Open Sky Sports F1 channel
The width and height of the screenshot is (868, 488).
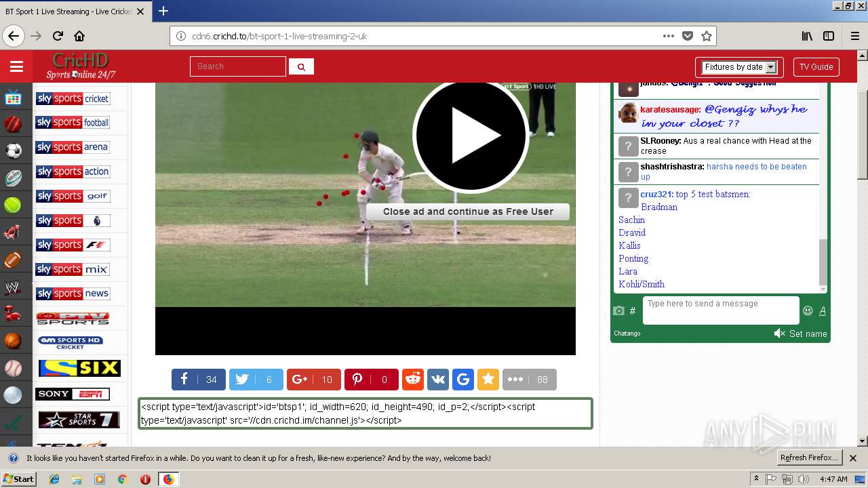(73, 245)
